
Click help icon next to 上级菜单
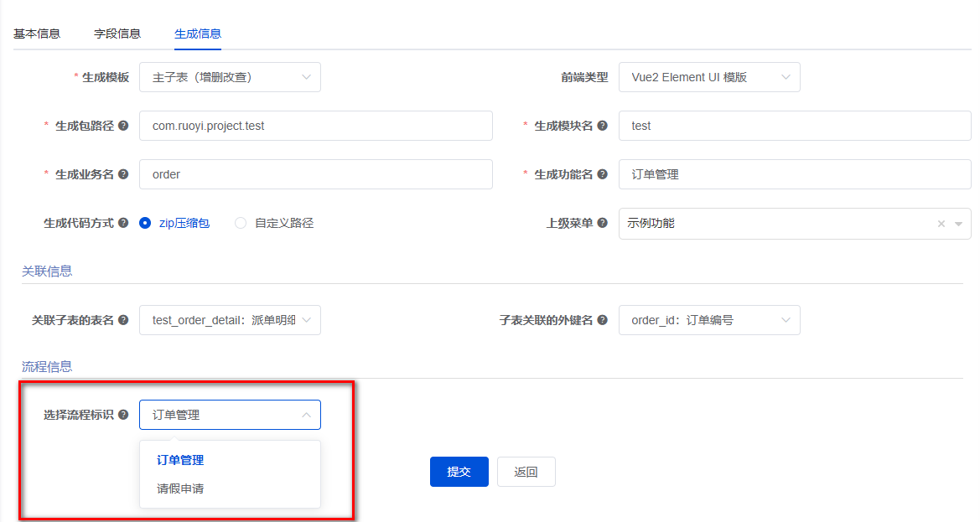point(603,223)
